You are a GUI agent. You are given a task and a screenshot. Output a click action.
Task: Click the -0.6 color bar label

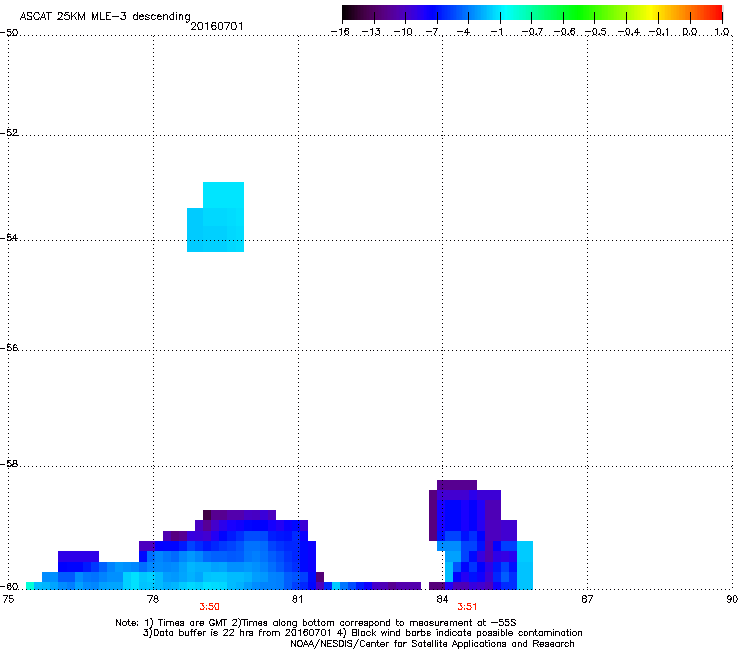click(x=564, y=32)
